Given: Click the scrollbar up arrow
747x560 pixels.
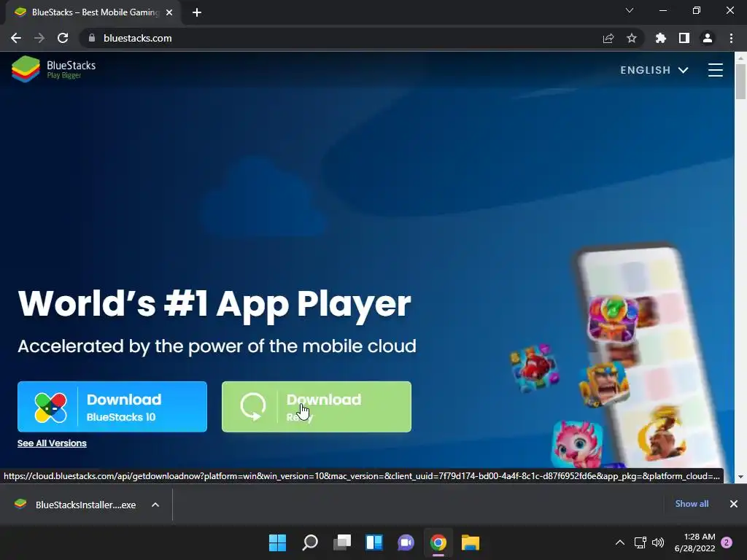Looking at the screenshot, I should pyautogui.click(x=740, y=58).
